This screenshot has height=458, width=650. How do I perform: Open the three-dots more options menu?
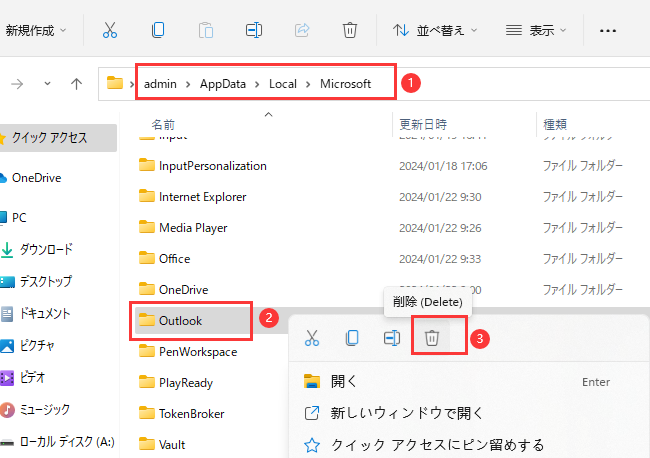click(608, 30)
